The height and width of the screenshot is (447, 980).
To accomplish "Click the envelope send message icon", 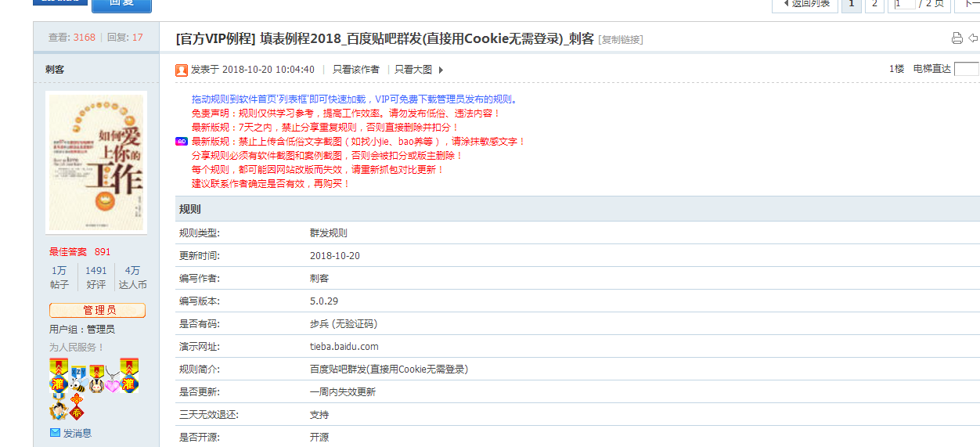I will (x=55, y=432).
